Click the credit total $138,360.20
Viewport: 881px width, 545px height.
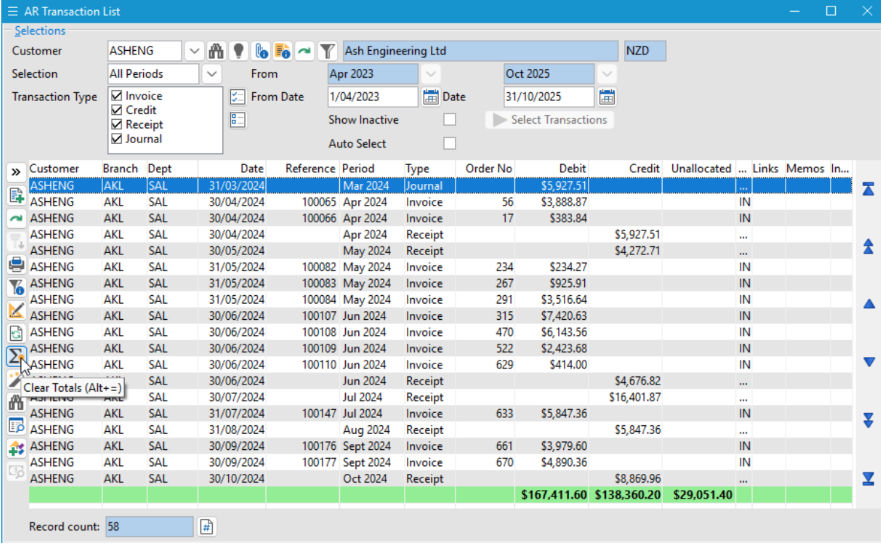627,495
